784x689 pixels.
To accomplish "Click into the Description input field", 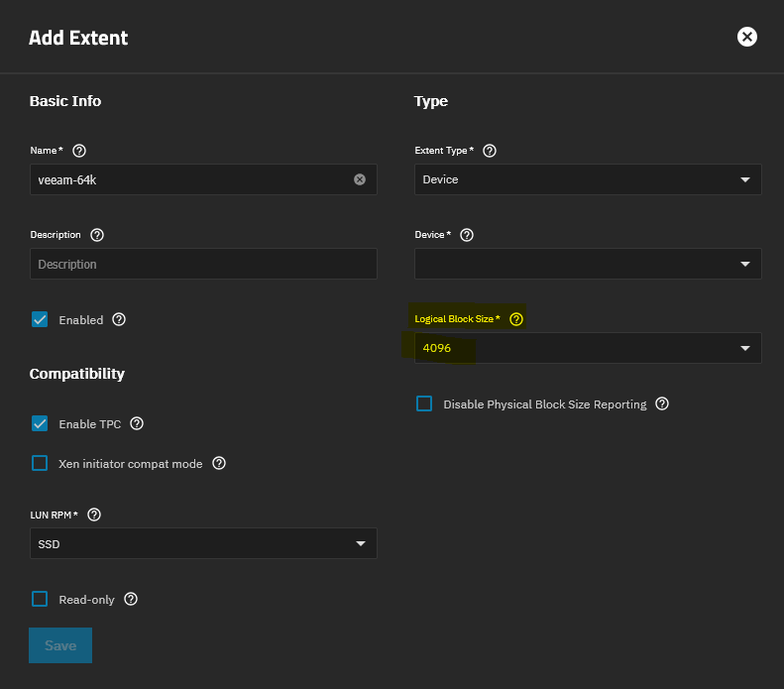I will [203, 264].
